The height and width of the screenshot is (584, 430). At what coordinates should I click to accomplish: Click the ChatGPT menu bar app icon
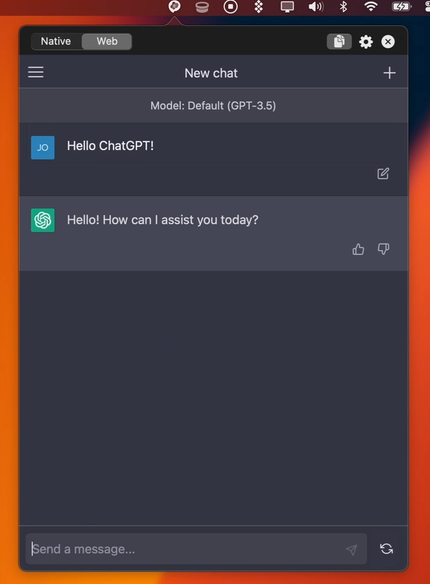174,7
